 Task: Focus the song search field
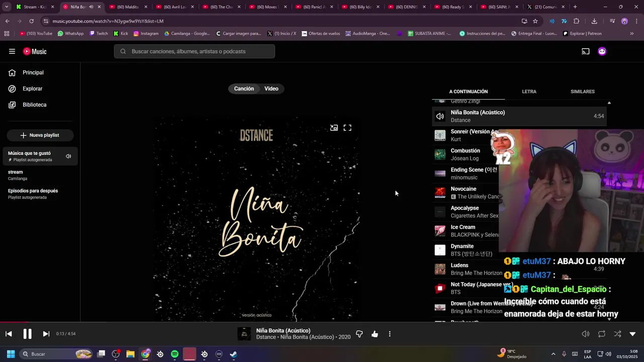194,51
